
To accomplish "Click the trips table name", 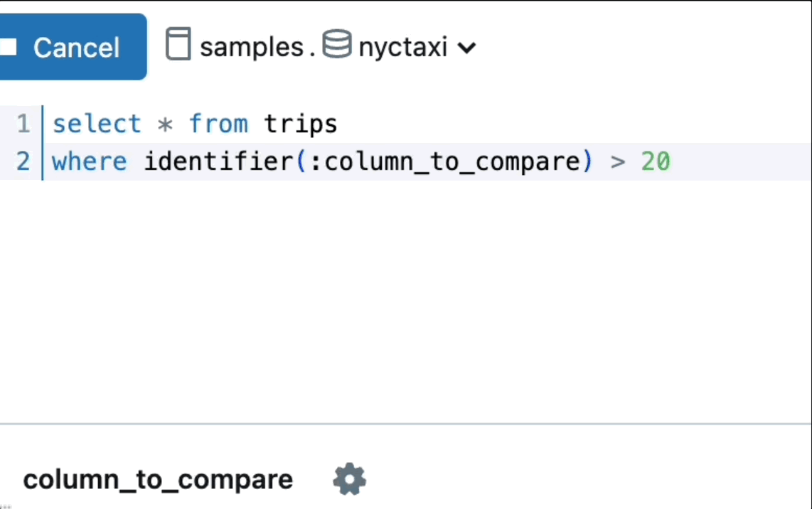I will 300,124.
